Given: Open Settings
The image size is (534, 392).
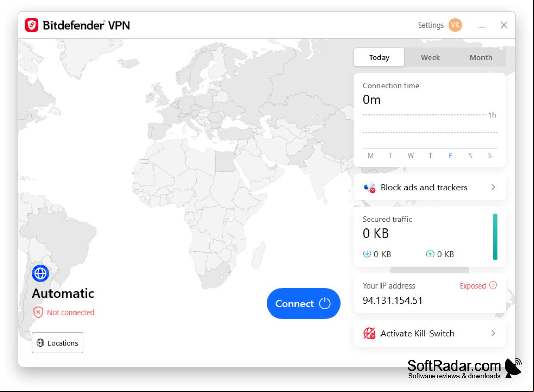Looking at the screenshot, I should [x=430, y=25].
